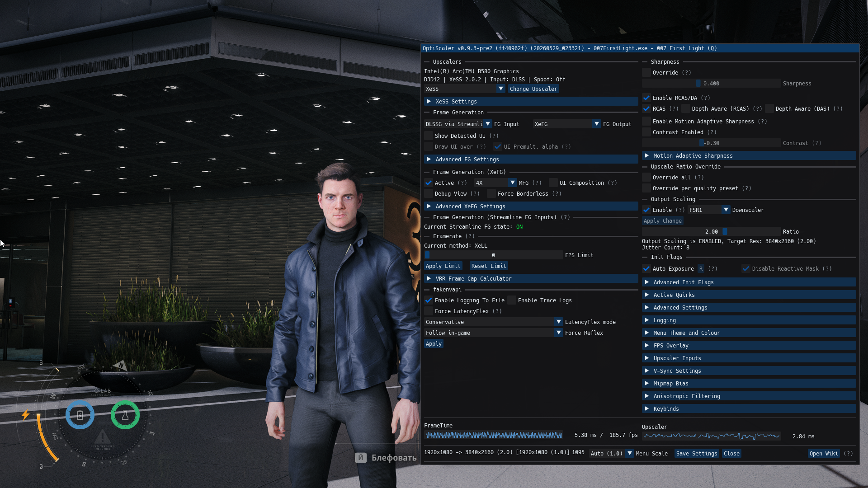The height and width of the screenshot is (488, 868).
Task: Click the Save Settings button
Action: point(697,454)
